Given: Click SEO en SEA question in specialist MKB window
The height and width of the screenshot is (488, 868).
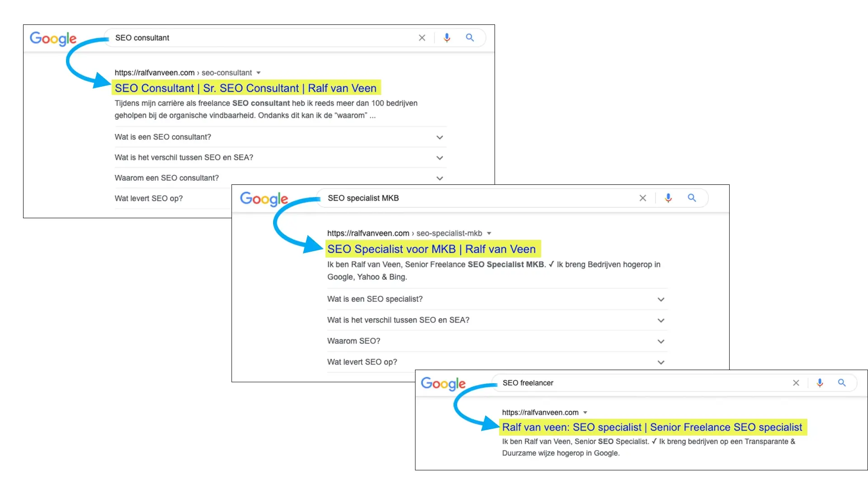Looking at the screenshot, I should pyautogui.click(x=398, y=320).
